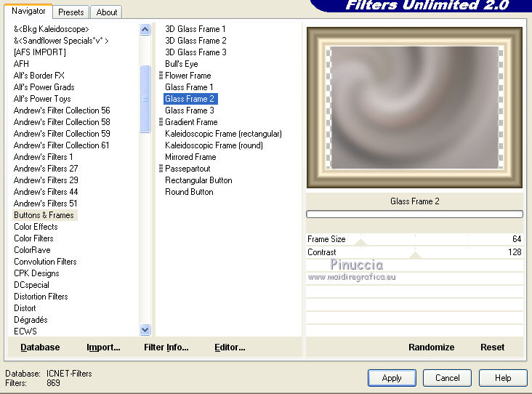
Task: Click the progress bar under Glass Frame 2
Action: (414, 214)
